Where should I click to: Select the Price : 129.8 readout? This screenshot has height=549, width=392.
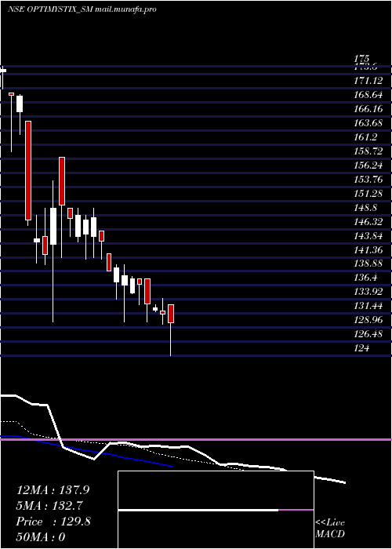[53, 522]
